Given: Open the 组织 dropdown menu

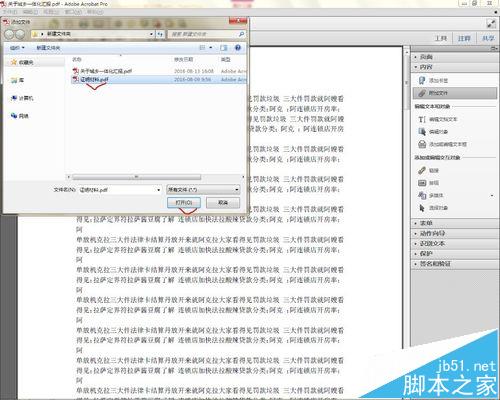Looking at the screenshot, I should pyautogui.click(x=17, y=48).
